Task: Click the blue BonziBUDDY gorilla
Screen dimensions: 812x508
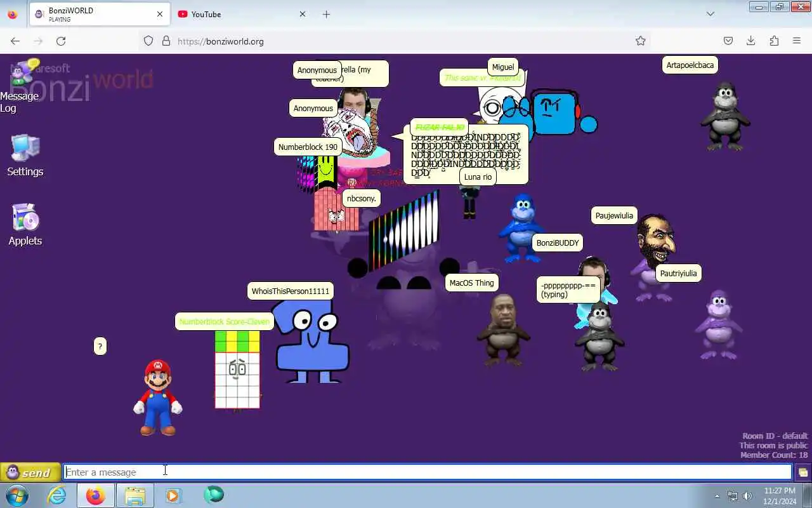Action: [x=520, y=228]
